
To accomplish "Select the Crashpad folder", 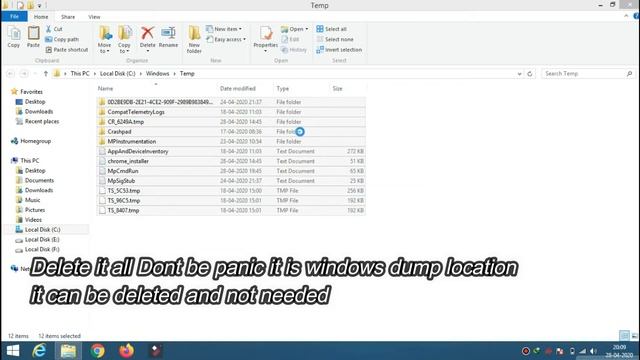I will (119, 131).
